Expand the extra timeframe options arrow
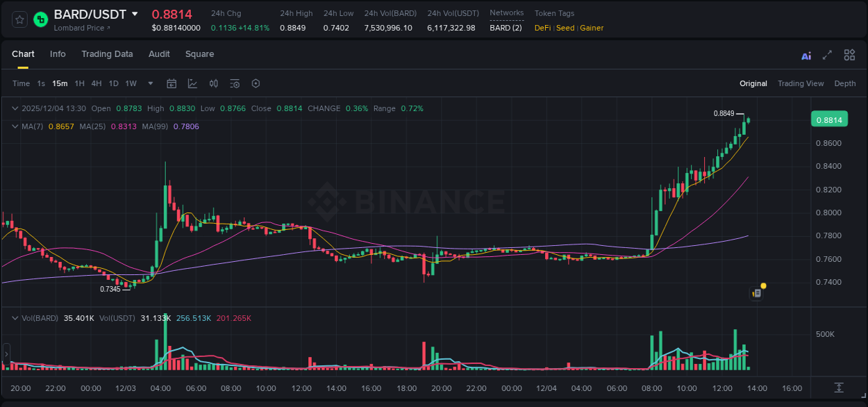The width and height of the screenshot is (868, 407). (149, 83)
